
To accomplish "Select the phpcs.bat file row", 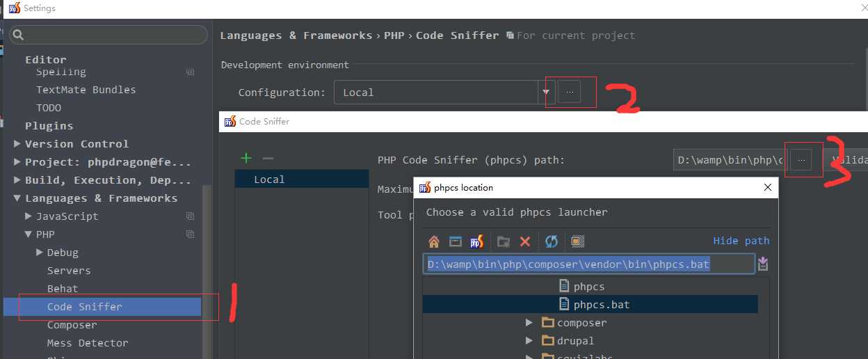I will [590, 304].
